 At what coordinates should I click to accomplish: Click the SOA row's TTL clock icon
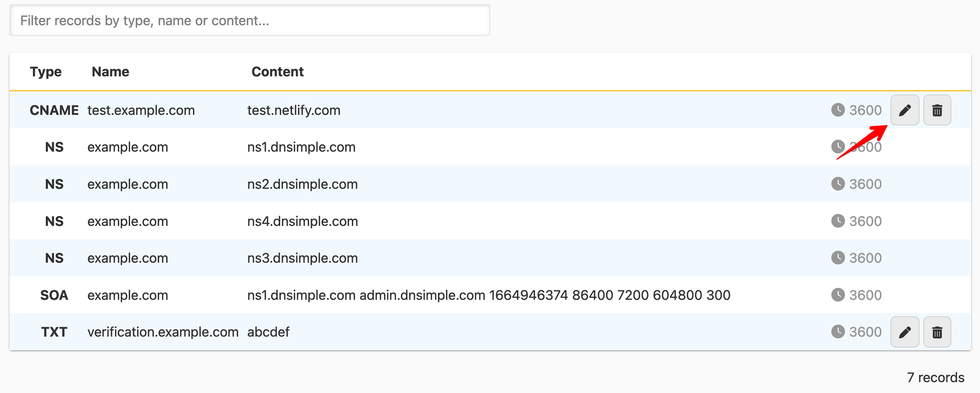(838, 295)
